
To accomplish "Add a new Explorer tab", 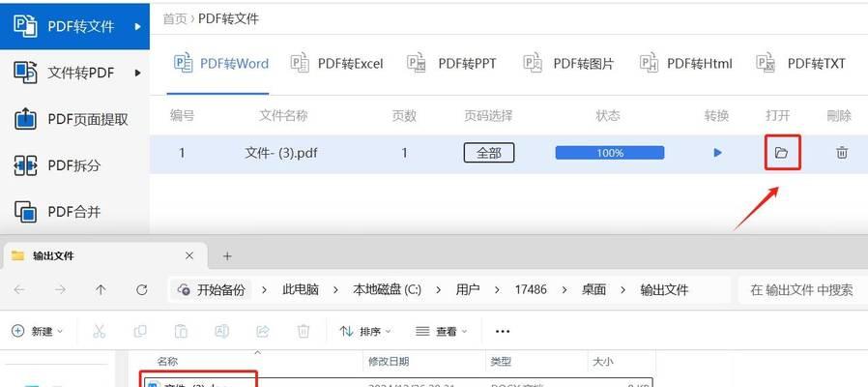I will click(x=227, y=255).
